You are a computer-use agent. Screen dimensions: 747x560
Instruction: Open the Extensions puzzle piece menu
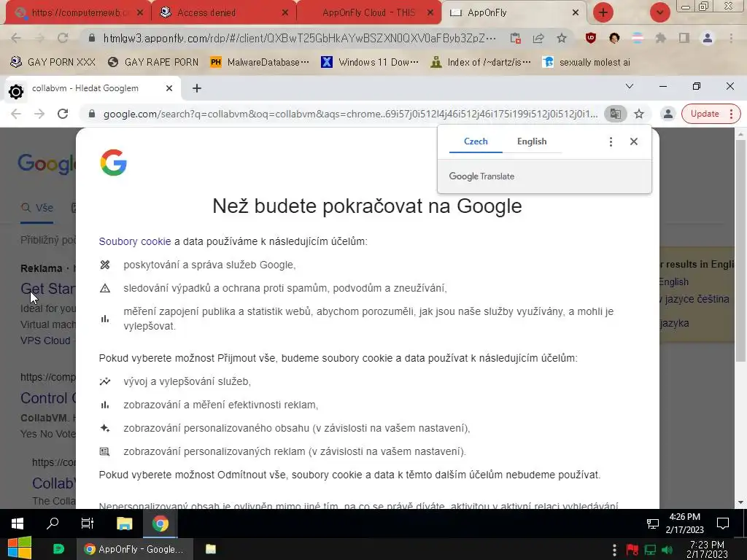(x=660, y=38)
